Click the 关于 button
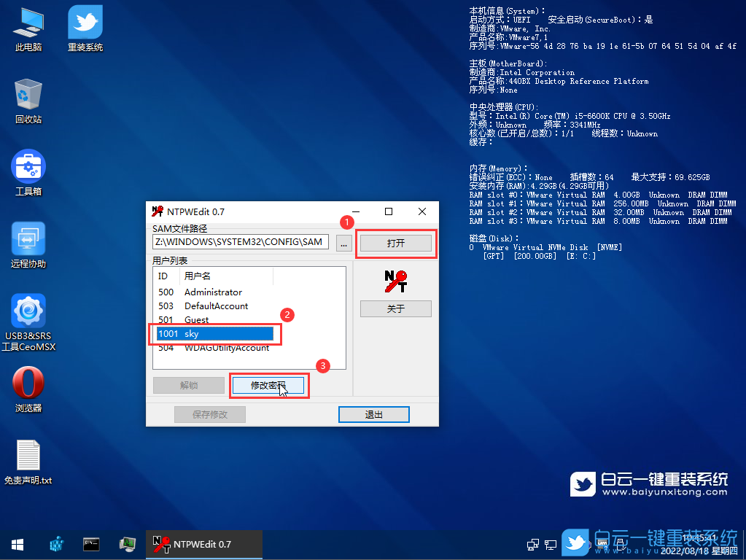Screen dimensions: 746x560 tap(395, 309)
